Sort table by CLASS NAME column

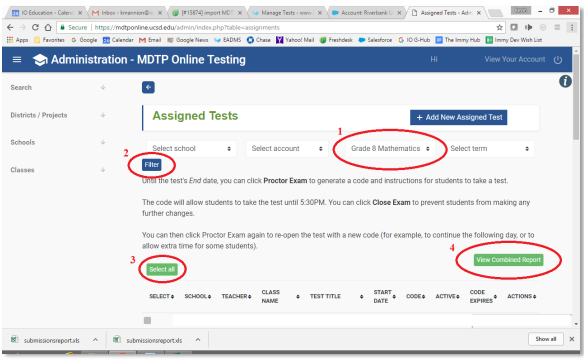[280, 296]
